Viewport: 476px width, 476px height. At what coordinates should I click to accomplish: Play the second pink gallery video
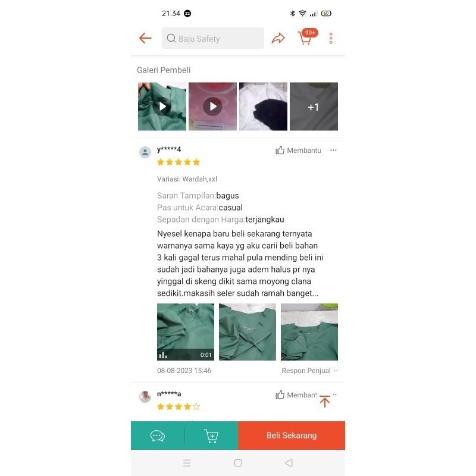(212, 107)
